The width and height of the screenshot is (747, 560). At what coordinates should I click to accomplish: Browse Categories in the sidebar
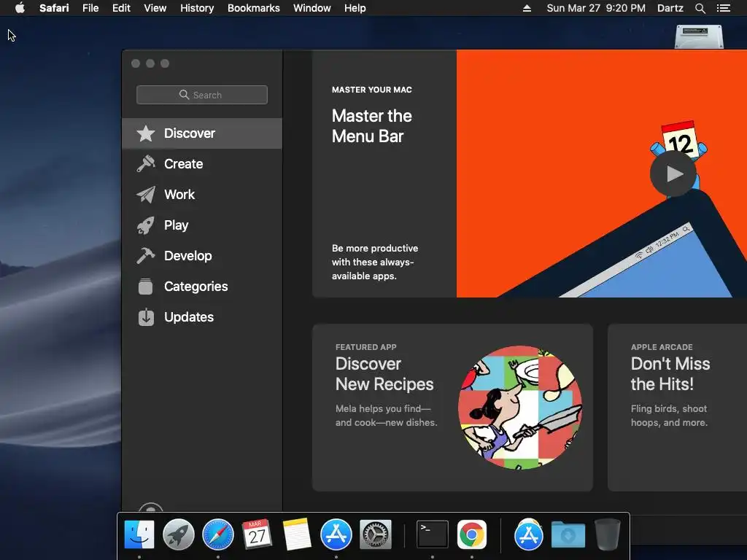[x=202, y=286]
